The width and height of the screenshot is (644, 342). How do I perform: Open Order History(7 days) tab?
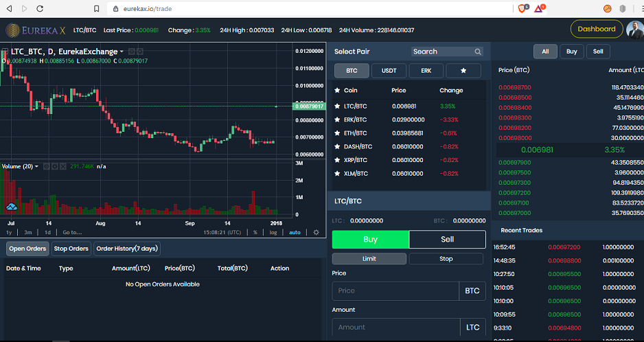coord(127,249)
